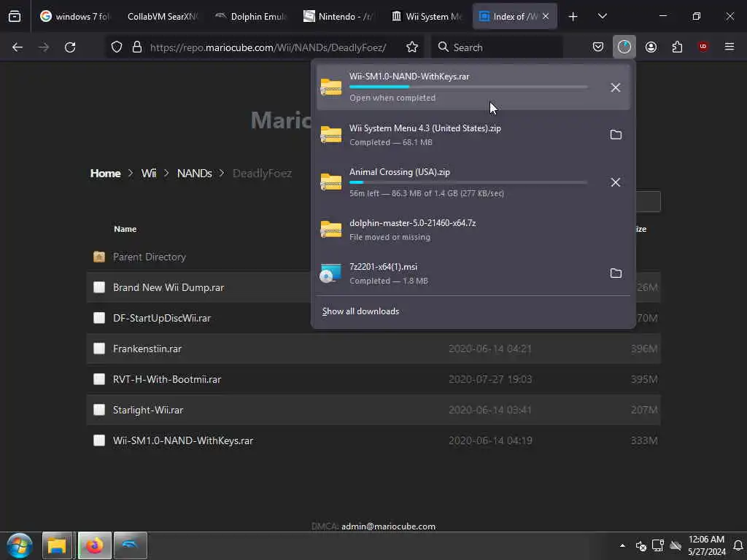Click the 2020-06-14 04:21 date cell
Screen dimensions: 747x560
point(489,349)
